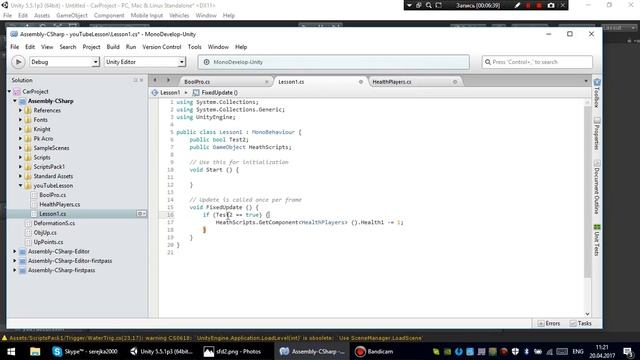Collapse the youTubeLesson folder
The image size is (640, 360).
coord(20,185)
